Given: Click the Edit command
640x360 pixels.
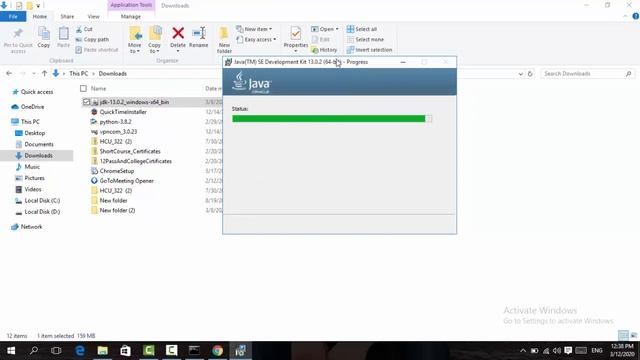Looking at the screenshot, I should click(x=321, y=40).
